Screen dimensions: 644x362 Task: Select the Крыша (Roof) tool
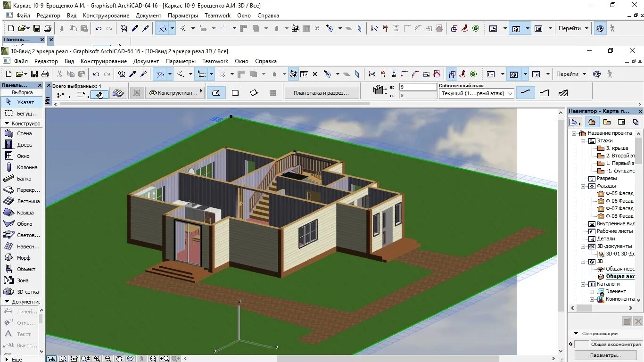[22, 213]
